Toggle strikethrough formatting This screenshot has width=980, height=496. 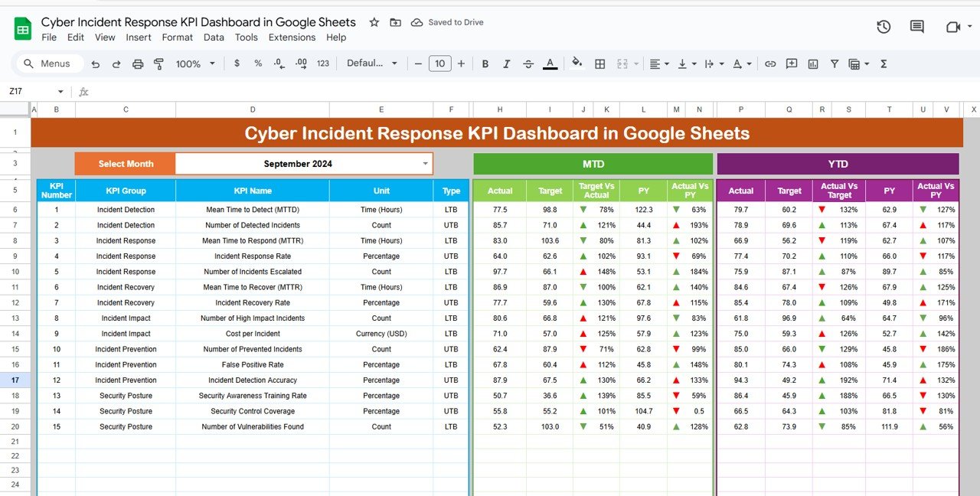[x=528, y=64]
